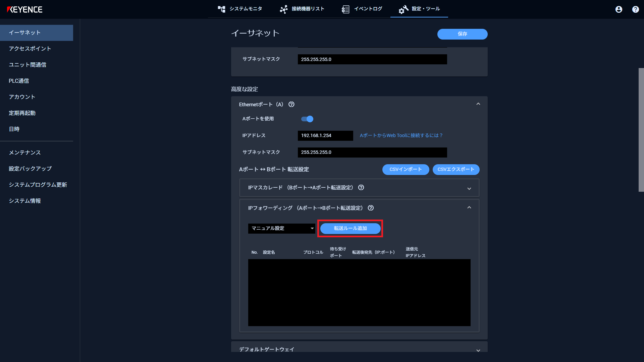Show help for IPフォワーディング

point(371,208)
